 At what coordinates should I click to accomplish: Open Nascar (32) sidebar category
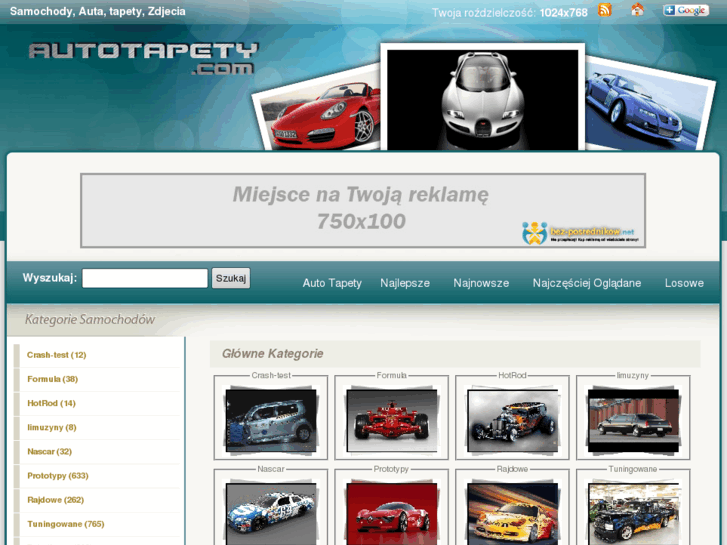(x=49, y=451)
